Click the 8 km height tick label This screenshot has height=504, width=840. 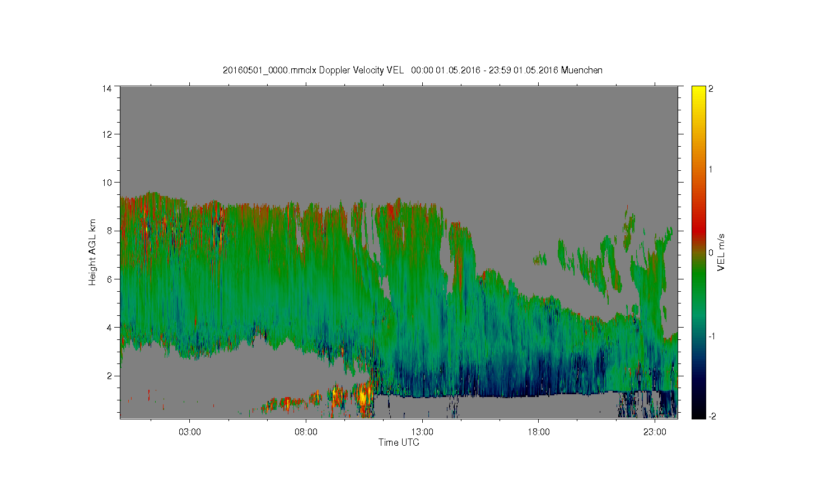tap(109, 230)
